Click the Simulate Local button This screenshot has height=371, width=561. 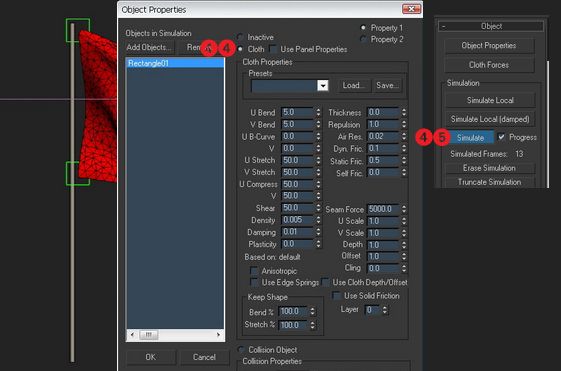coord(490,100)
